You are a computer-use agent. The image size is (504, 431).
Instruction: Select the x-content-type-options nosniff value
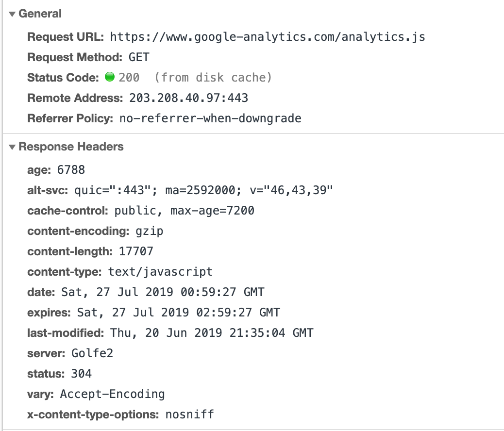pos(190,414)
